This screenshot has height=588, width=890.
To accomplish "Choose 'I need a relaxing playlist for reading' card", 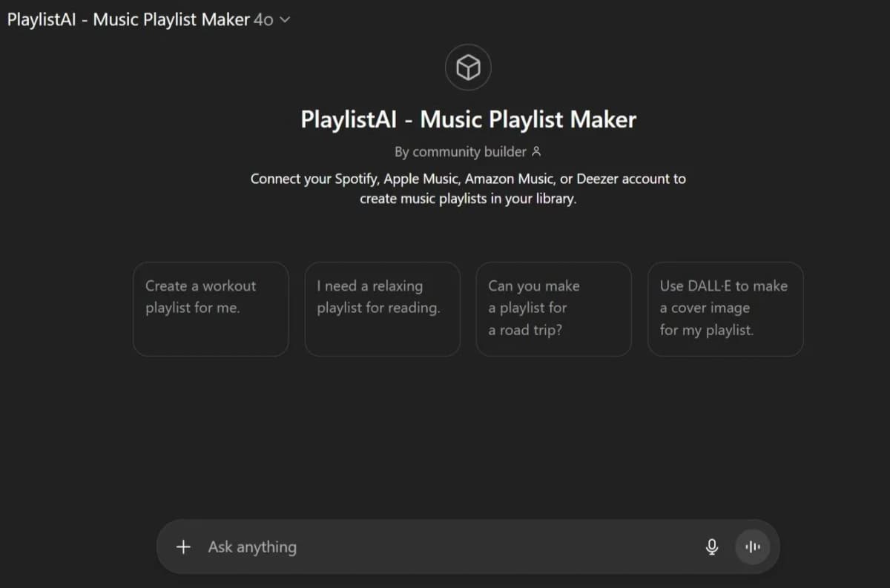I will coord(383,309).
